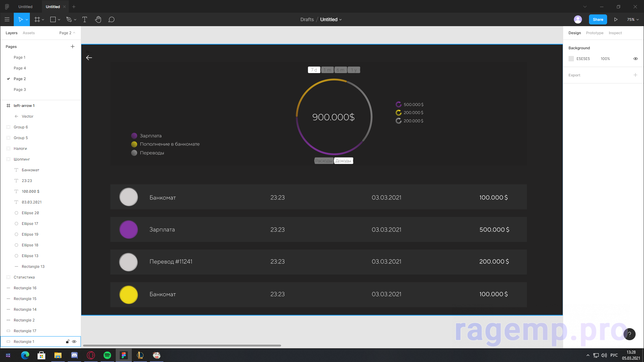Toggle visibility of Rectangle 1 layer
The image size is (644, 362).
tap(74, 342)
